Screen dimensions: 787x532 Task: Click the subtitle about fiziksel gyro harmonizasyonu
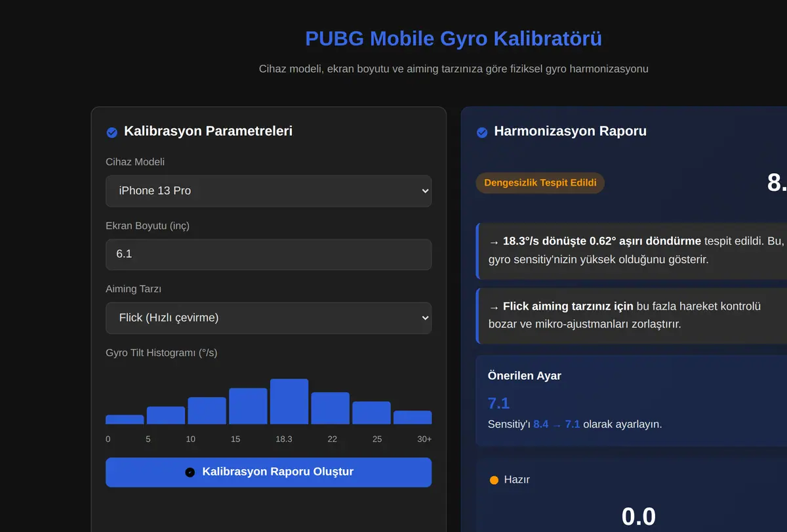[x=454, y=69]
